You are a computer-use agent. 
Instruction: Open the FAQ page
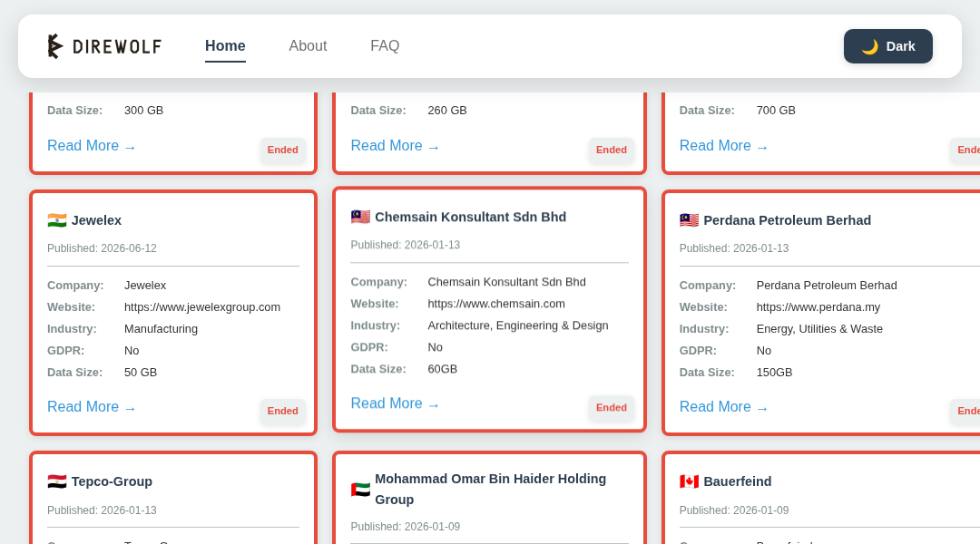click(x=385, y=46)
